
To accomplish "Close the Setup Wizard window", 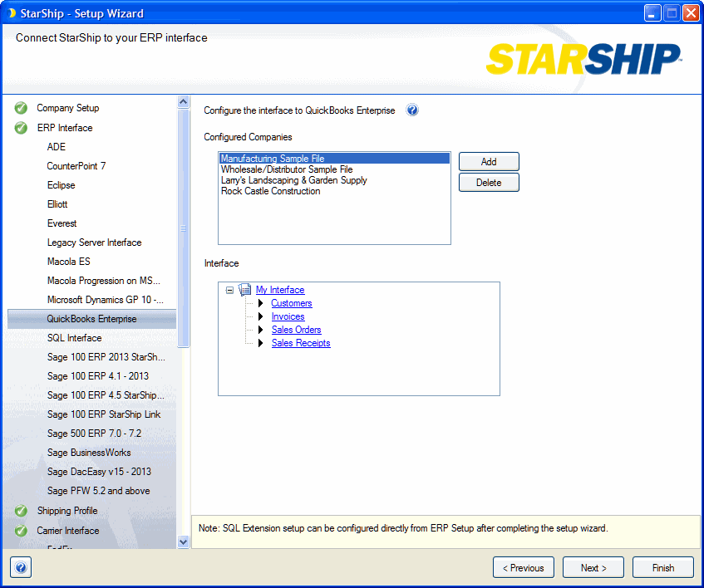I will click(x=691, y=13).
